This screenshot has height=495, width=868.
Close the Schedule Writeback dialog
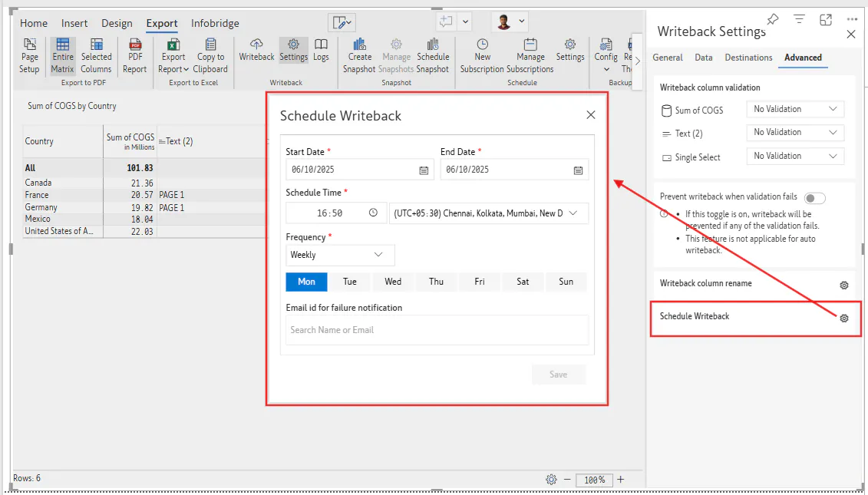click(591, 114)
